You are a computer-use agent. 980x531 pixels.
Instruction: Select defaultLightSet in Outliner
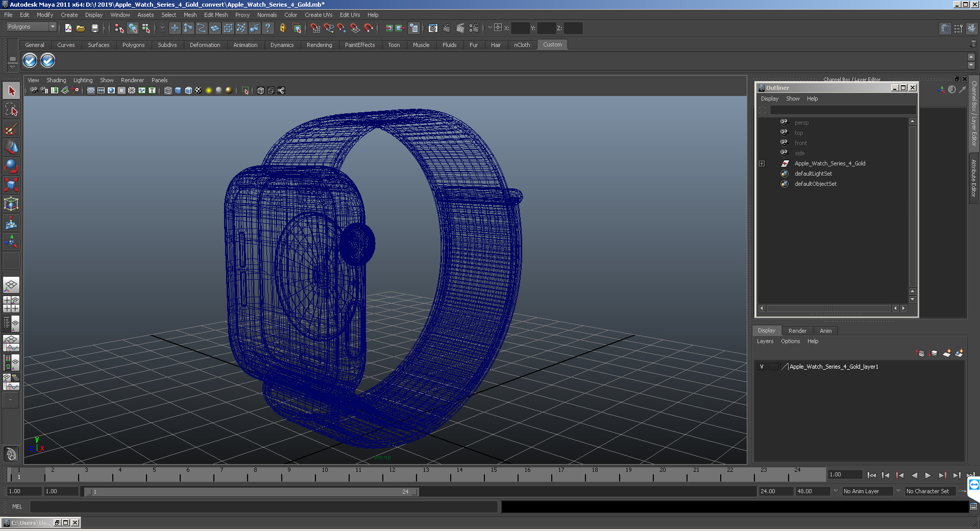(x=813, y=174)
